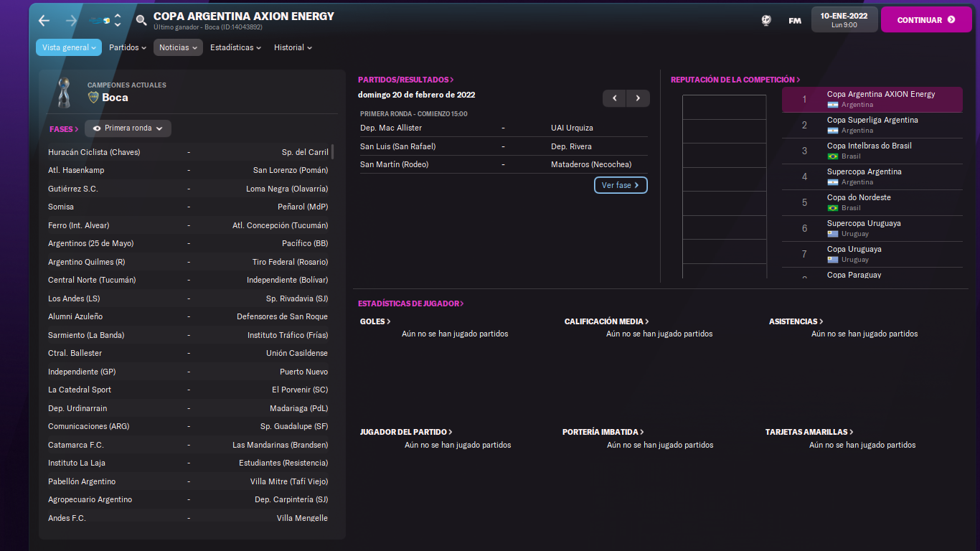The image size is (980, 551).
Task: Open Portería imbatida statistics
Action: point(603,432)
